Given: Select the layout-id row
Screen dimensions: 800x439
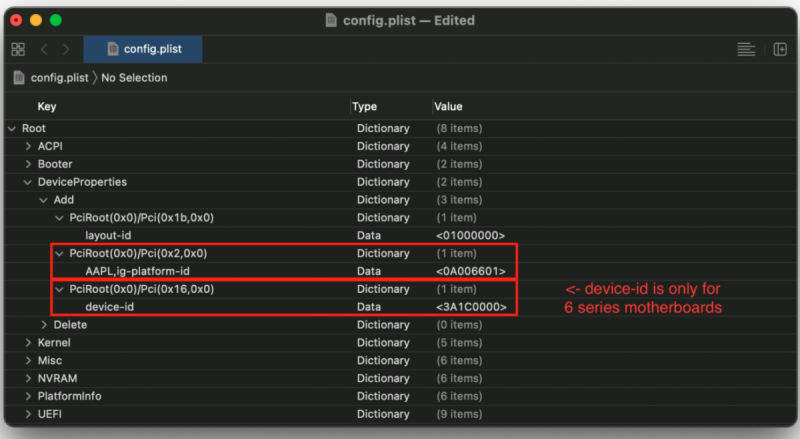Looking at the screenshot, I should tap(401, 235).
